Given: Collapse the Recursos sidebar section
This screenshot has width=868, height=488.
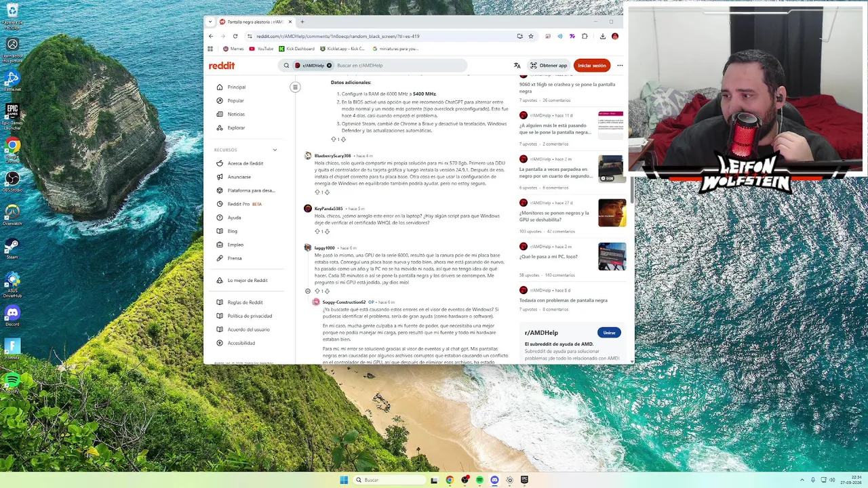Looking at the screenshot, I should click(x=275, y=150).
